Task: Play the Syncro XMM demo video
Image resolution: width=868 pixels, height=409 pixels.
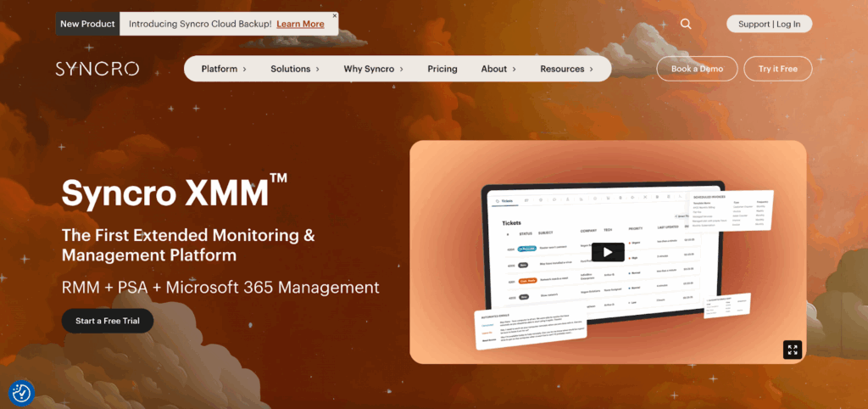Action: tap(607, 252)
